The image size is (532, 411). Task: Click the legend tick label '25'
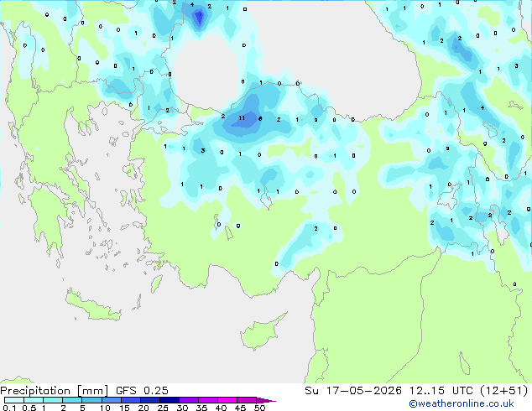click(x=163, y=408)
